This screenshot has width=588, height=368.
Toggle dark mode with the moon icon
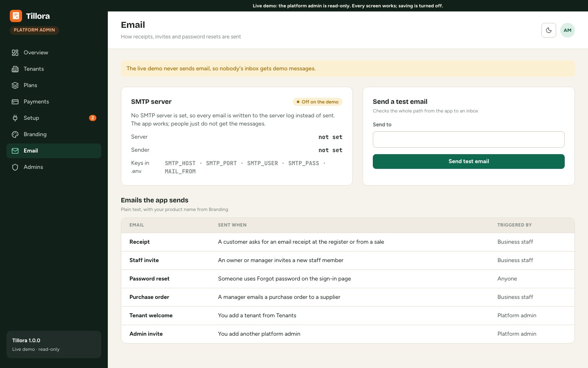click(x=549, y=30)
